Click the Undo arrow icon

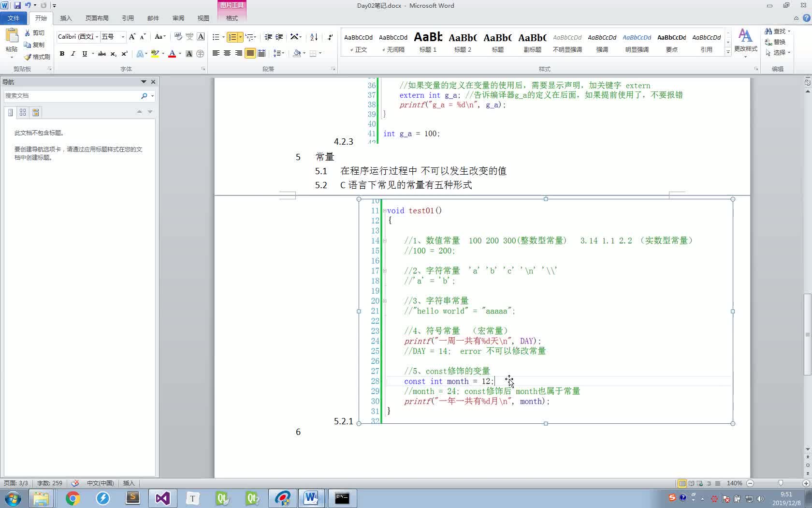coord(28,5)
